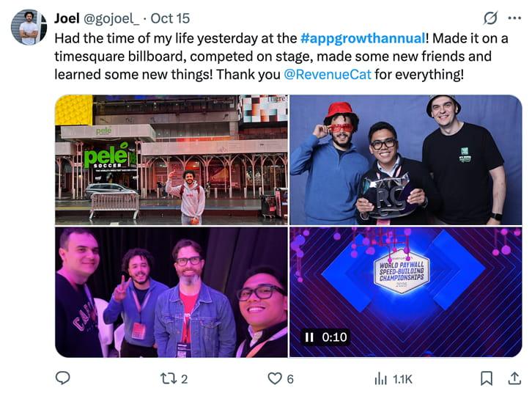The width and height of the screenshot is (532, 396).
Task: Open the Pelé Soccer Times Square photo
Action: 171,160
